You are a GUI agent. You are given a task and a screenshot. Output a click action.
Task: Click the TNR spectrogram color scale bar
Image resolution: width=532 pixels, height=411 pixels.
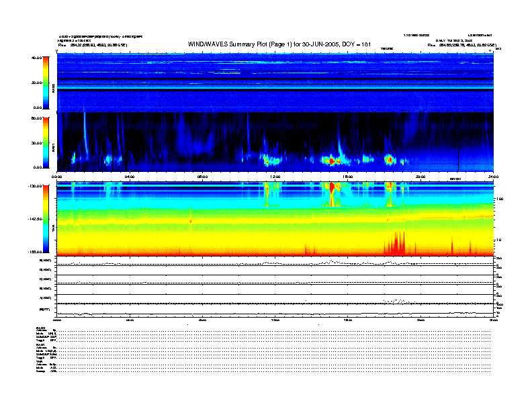coord(46,219)
